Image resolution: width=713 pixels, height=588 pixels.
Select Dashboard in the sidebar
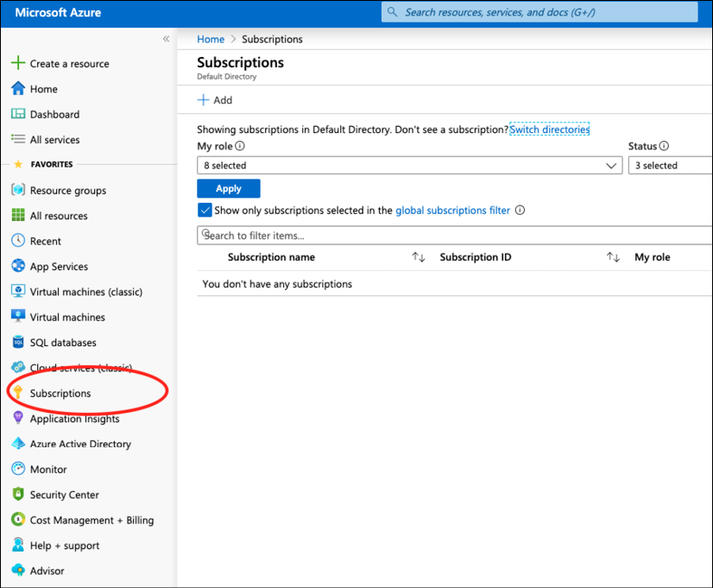coord(54,114)
